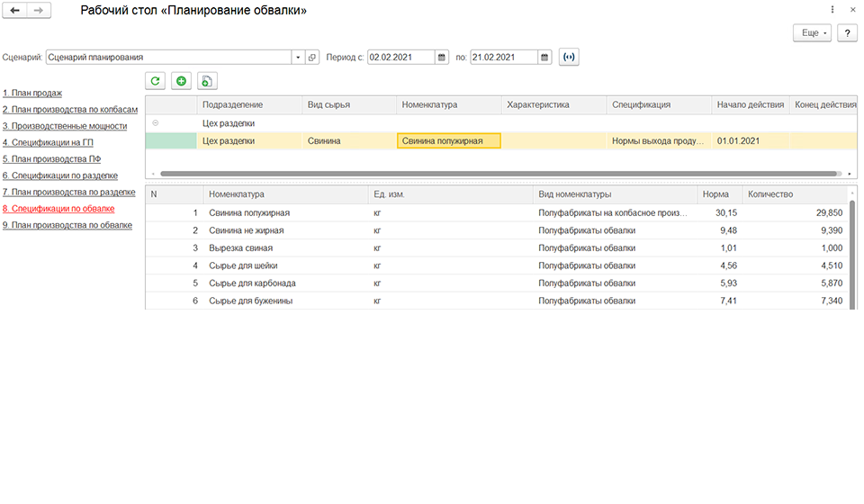
Task: Click the Количество column header
Action: pos(795,194)
